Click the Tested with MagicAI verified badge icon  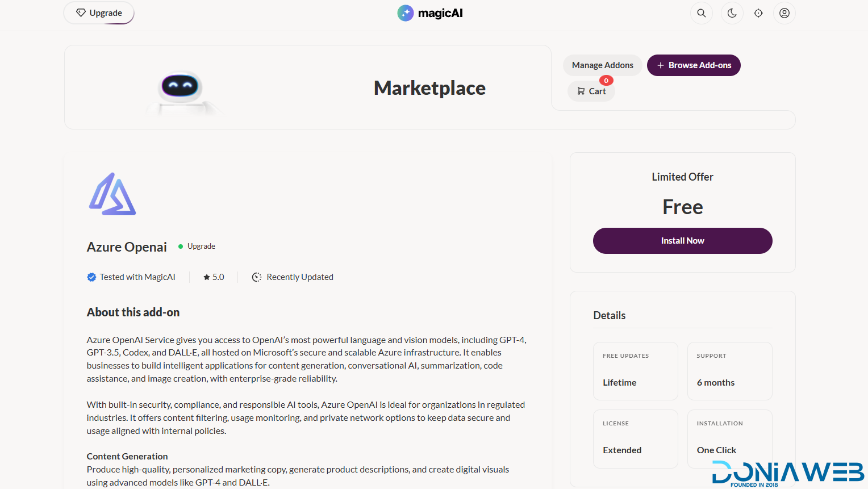coord(91,277)
